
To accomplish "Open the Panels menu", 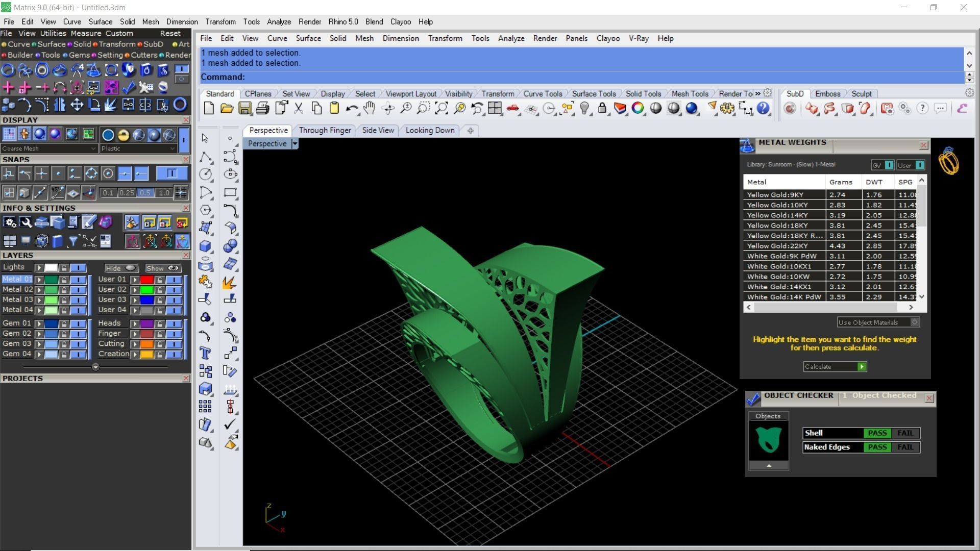I will pyautogui.click(x=576, y=38).
